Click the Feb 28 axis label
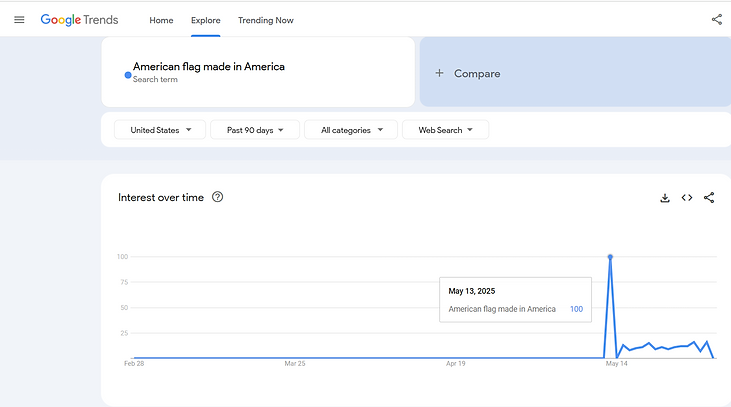 click(x=134, y=364)
